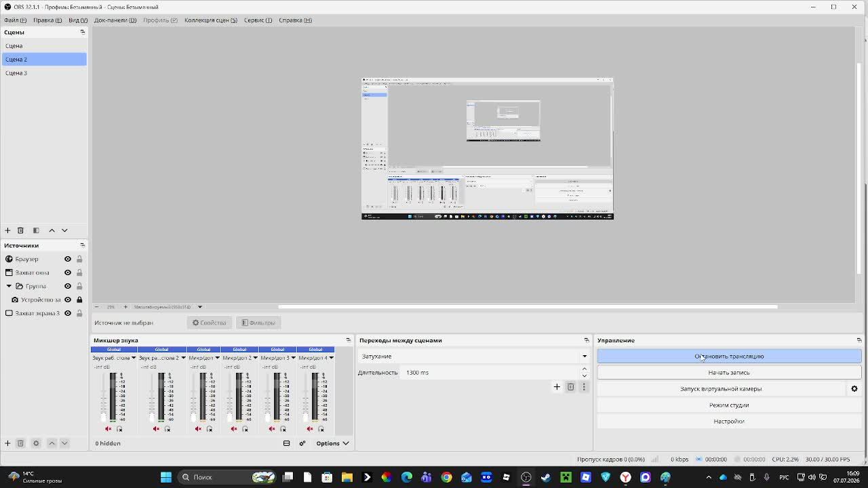Image resolution: width=868 pixels, height=488 pixels.
Task: Open the Коллекция сцен menu
Action: click(211, 20)
